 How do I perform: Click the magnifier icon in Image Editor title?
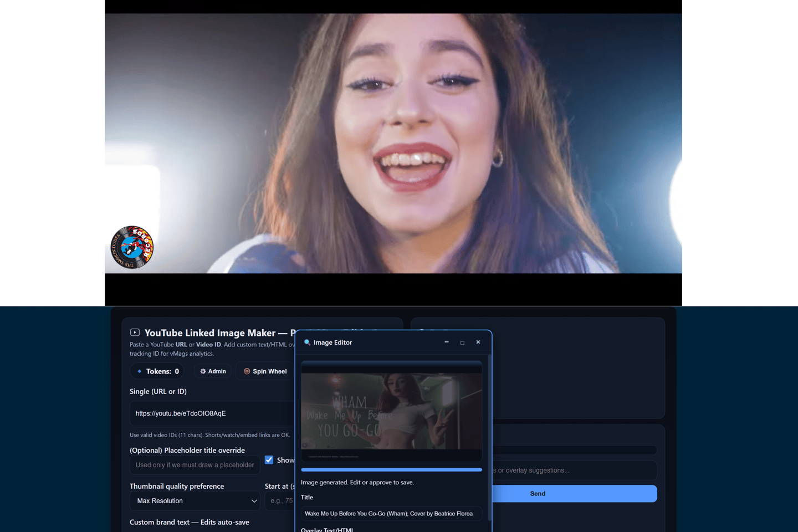point(307,342)
